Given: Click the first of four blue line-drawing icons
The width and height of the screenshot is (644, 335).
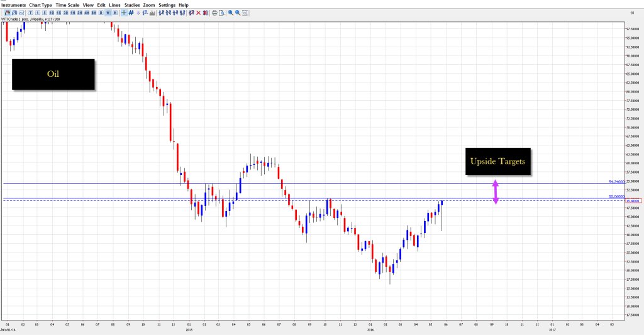Looking at the screenshot, I should pos(162,13).
